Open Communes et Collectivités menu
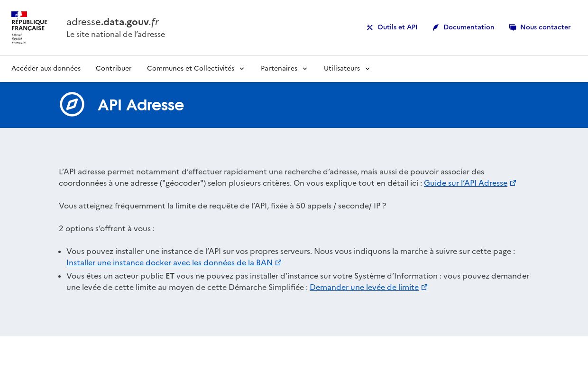 click(196, 68)
